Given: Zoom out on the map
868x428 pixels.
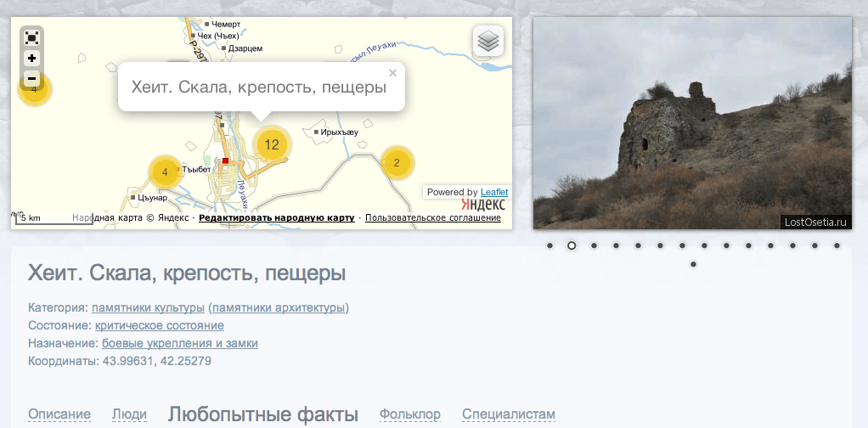Looking at the screenshot, I should tap(31, 79).
